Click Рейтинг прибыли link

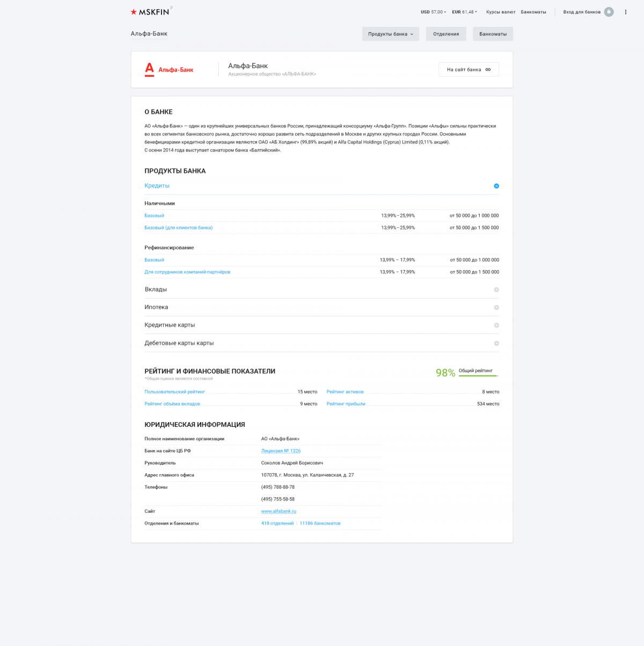[346, 404]
